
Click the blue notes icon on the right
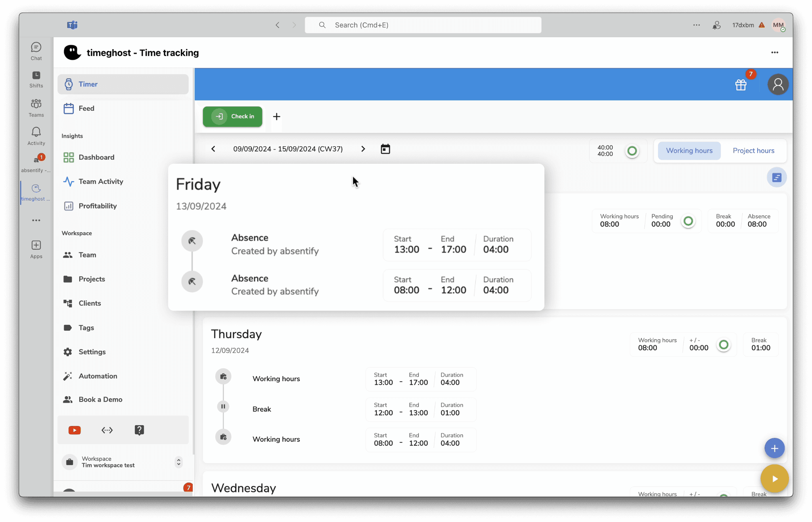point(776,177)
